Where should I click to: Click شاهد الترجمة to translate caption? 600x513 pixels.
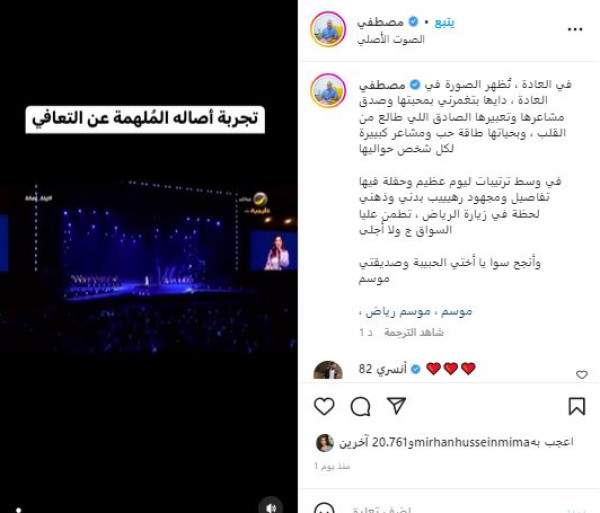(414, 333)
